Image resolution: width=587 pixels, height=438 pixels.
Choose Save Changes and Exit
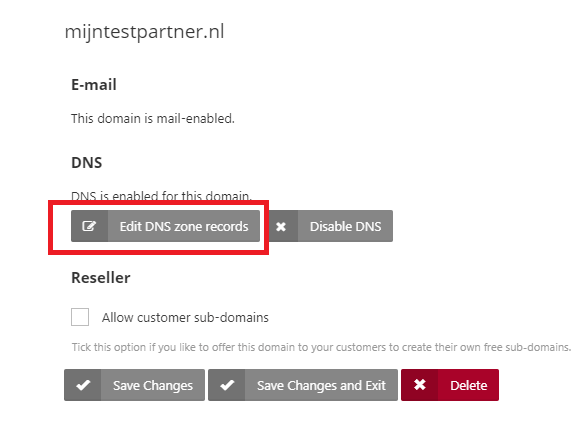coord(303,385)
